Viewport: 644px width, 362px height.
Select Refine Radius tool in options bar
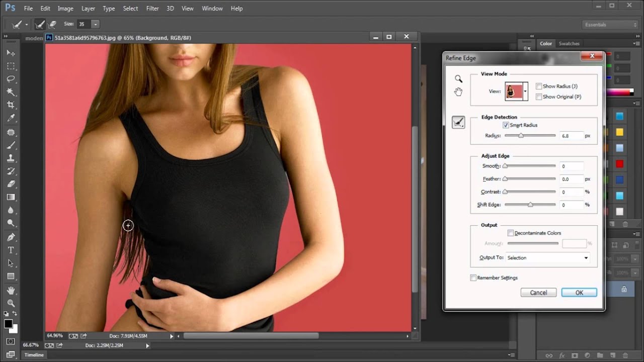pyautogui.click(x=40, y=24)
